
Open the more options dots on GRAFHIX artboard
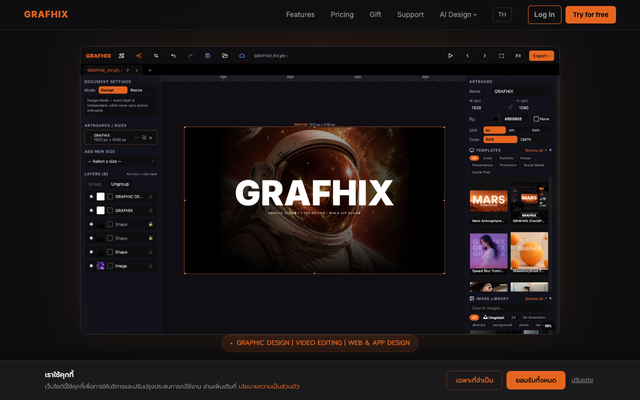coord(137,138)
